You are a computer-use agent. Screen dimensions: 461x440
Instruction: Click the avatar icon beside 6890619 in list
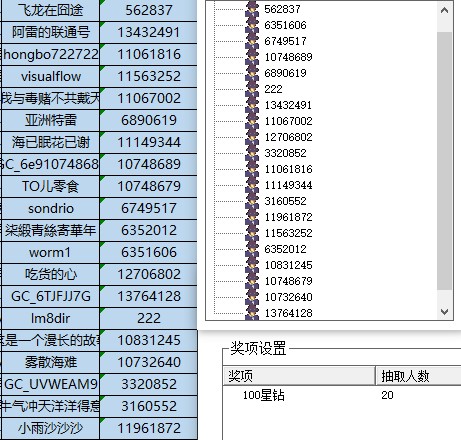252,73
